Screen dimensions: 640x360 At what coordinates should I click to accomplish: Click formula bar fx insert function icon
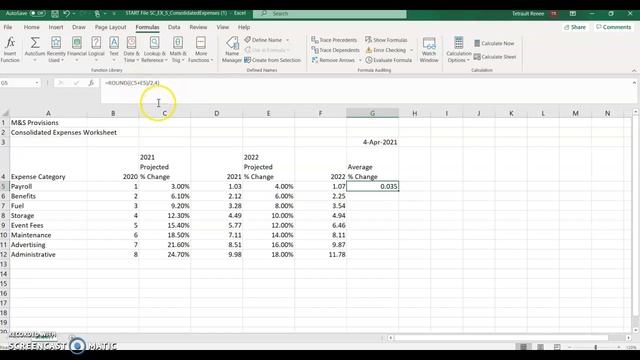[x=91, y=83]
